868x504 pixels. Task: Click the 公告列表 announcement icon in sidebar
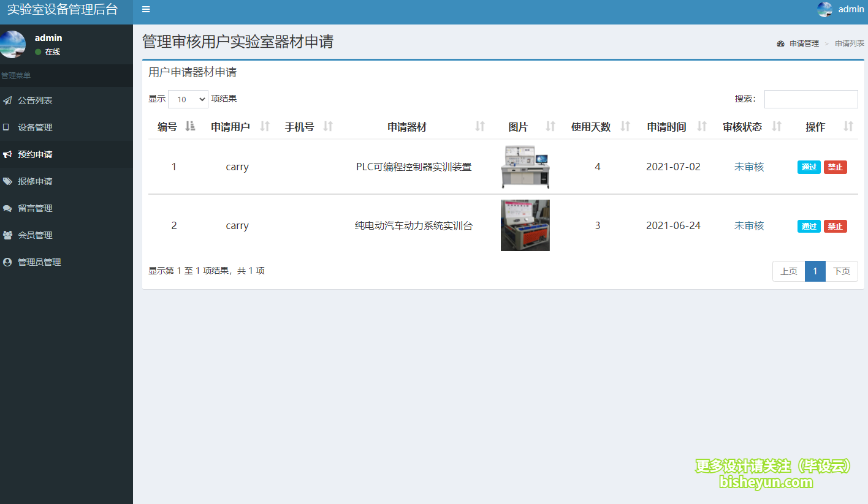(7, 100)
